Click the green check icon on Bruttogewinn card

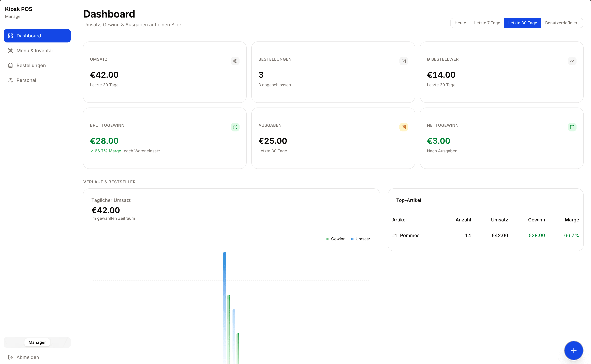pyautogui.click(x=235, y=127)
